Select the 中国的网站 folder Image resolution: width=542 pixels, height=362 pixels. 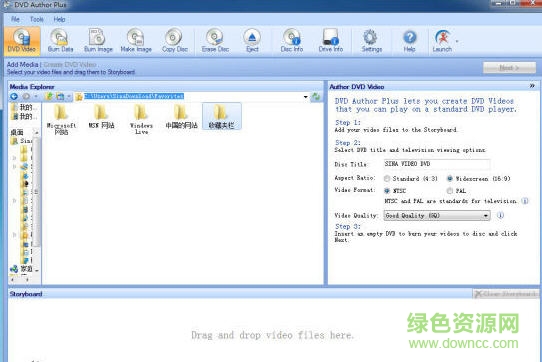click(x=181, y=118)
